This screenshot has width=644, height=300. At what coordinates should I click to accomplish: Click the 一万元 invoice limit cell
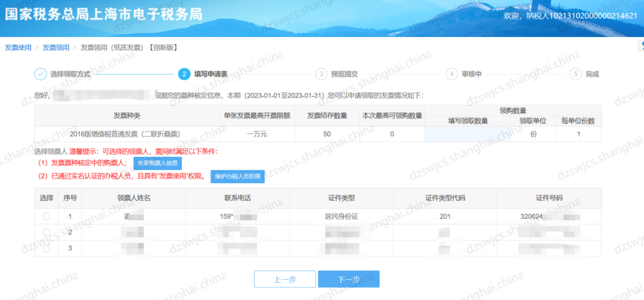(257, 134)
